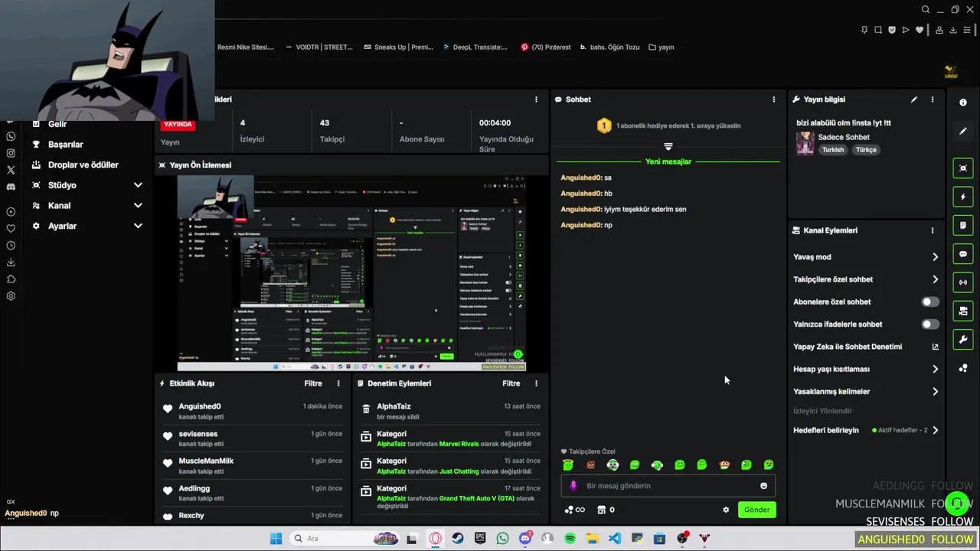
Task: Click the Bir mesaj gönderin input
Action: 668,486
